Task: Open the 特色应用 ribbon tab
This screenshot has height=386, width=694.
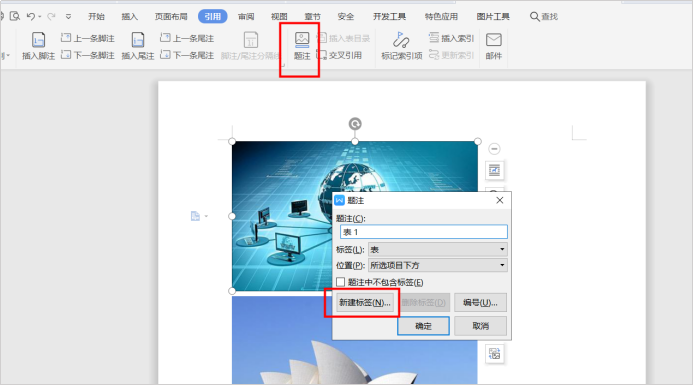Action: pos(441,17)
